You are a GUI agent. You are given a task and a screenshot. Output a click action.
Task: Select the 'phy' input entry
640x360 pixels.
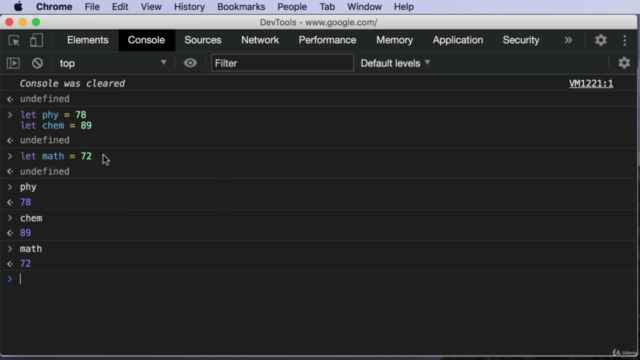[x=28, y=187]
